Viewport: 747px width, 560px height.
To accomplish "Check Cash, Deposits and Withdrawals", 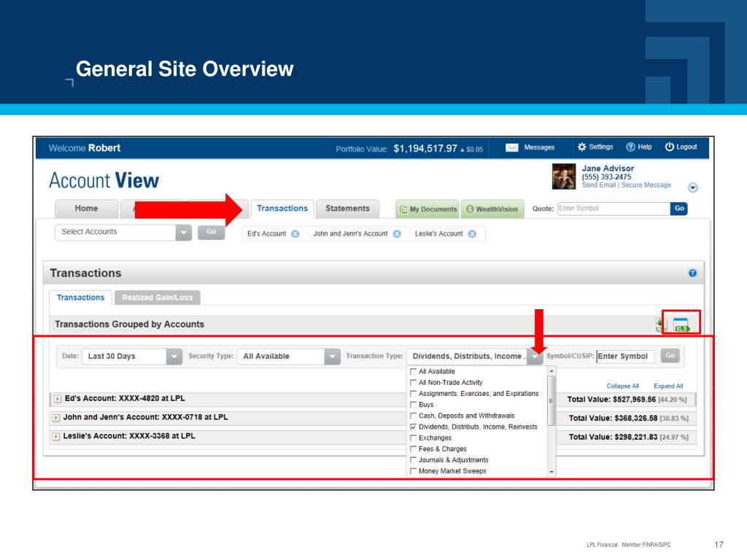I will (414, 416).
